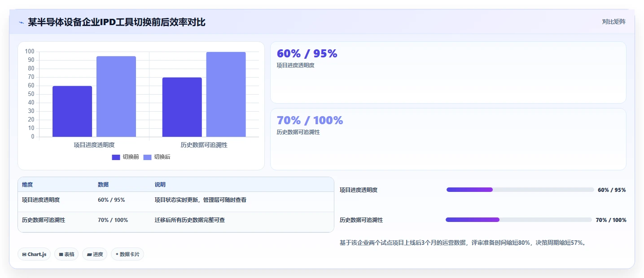Click the 项目状态实时更新 description cell
The width and height of the screenshot is (644, 278).
(201, 200)
